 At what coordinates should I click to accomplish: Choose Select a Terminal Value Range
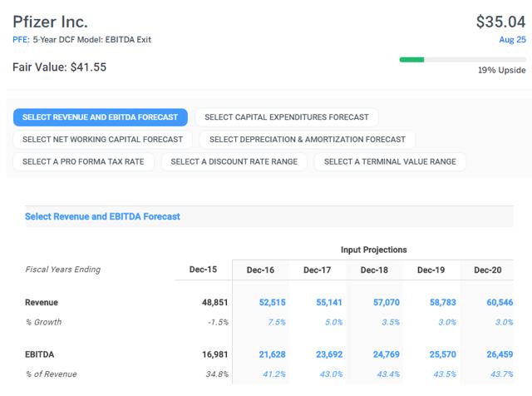click(390, 161)
